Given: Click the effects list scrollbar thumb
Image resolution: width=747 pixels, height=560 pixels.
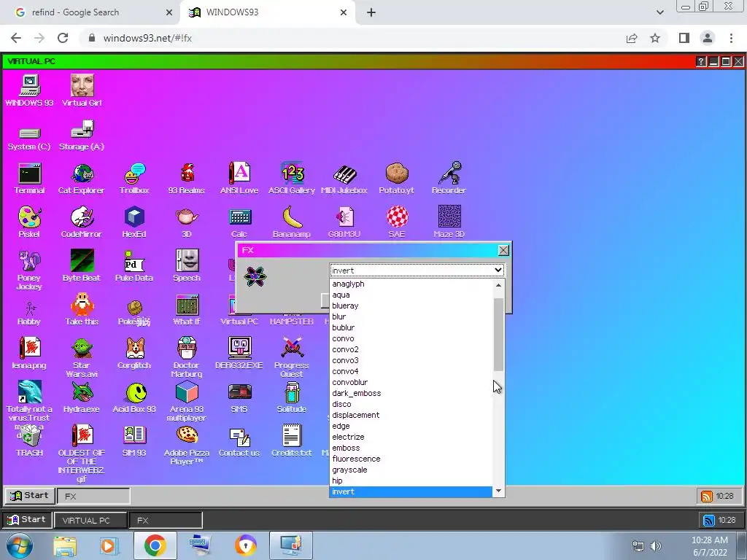Looking at the screenshot, I should (x=498, y=334).
